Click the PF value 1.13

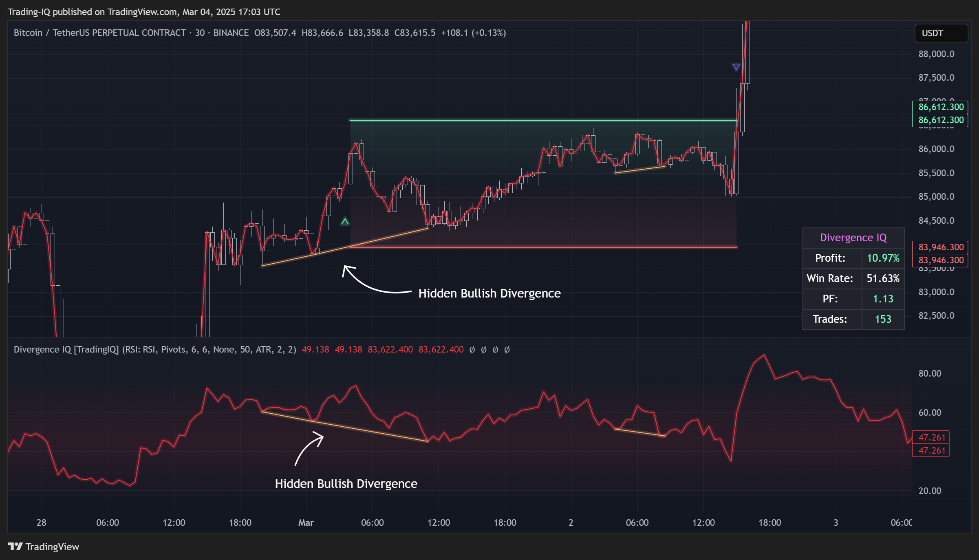pos(883,299)
